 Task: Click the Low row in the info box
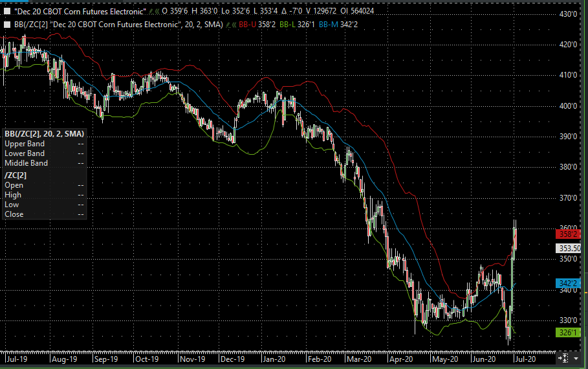pos(44,205)
